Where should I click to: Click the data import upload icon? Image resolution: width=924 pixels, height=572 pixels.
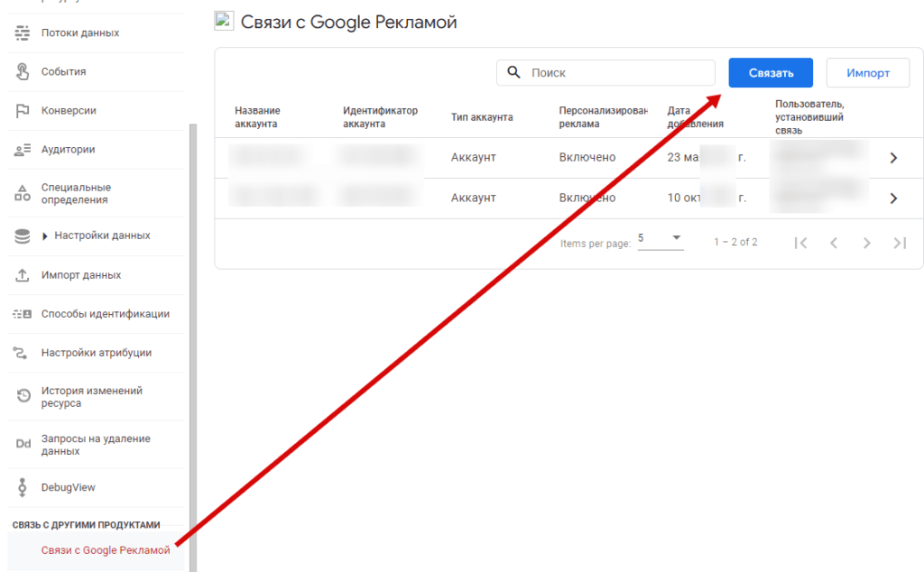pyautogui.click(x=23, y=275)
